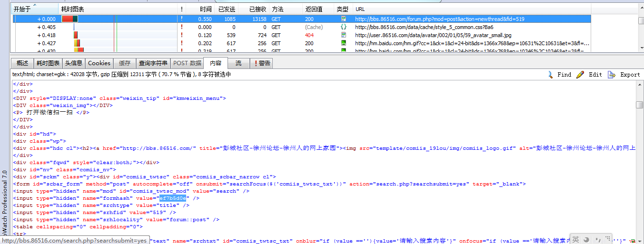
Task: Switch to the 耗时图表 tab
Action: pos(48,63)
